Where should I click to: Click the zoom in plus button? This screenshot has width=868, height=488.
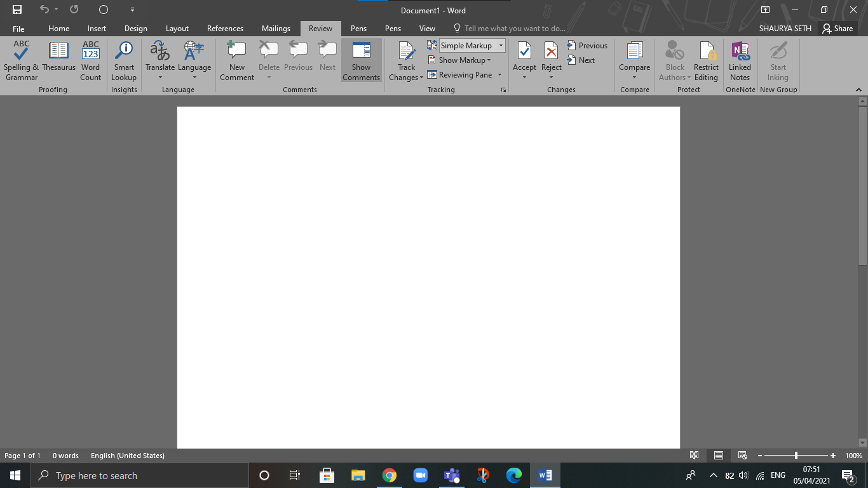click(833, 456)
